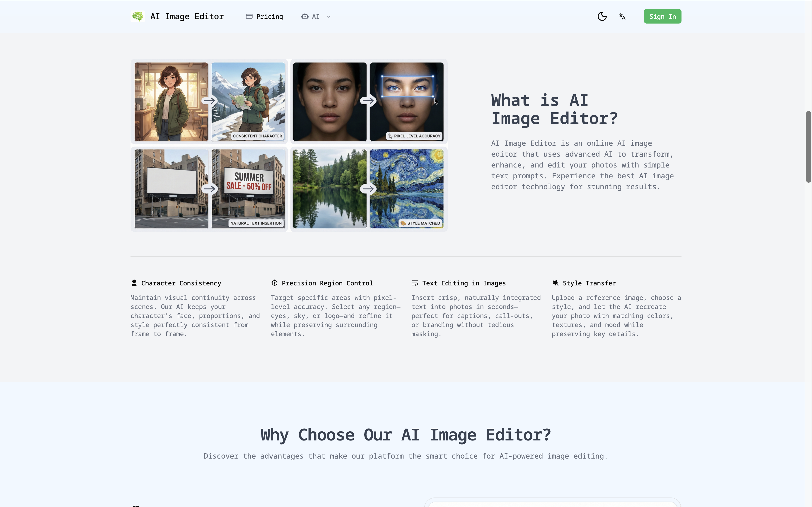Click the Style Transfer pin icon
The image size is (812, 507).
tap(556, 283)
